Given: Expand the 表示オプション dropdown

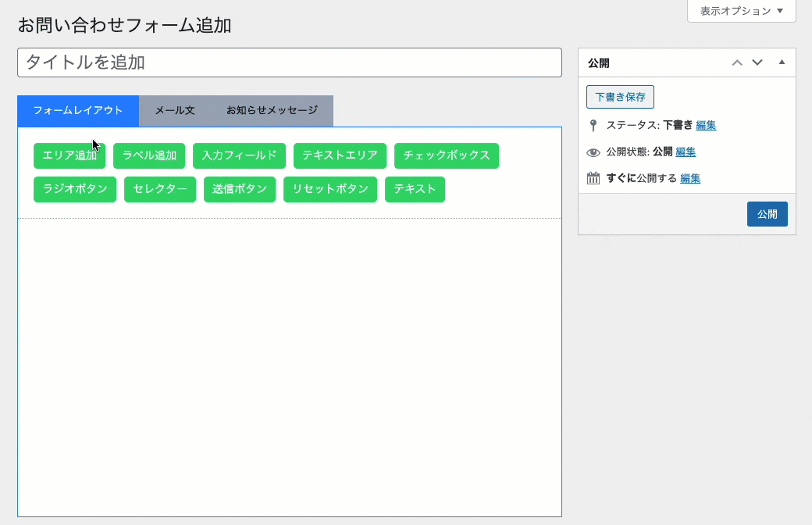Looking at the screenshot, I should pos(741,11).
